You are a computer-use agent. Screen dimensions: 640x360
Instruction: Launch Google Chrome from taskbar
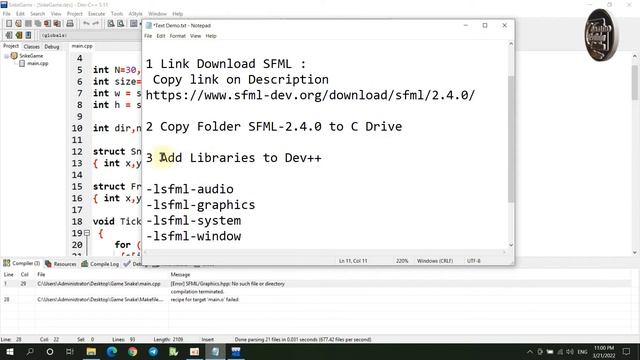tap(133, 351)
